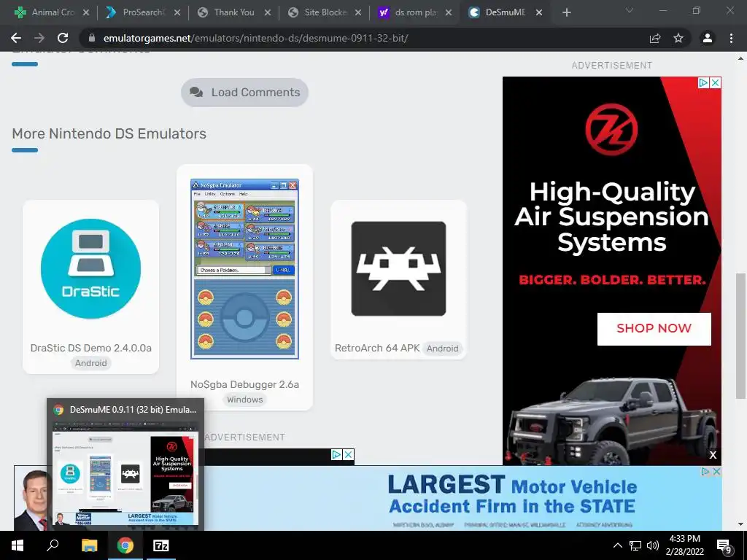Bookmark this page with the star icon
The height and width of the screenshot is (560, 747).
(678, 38)
